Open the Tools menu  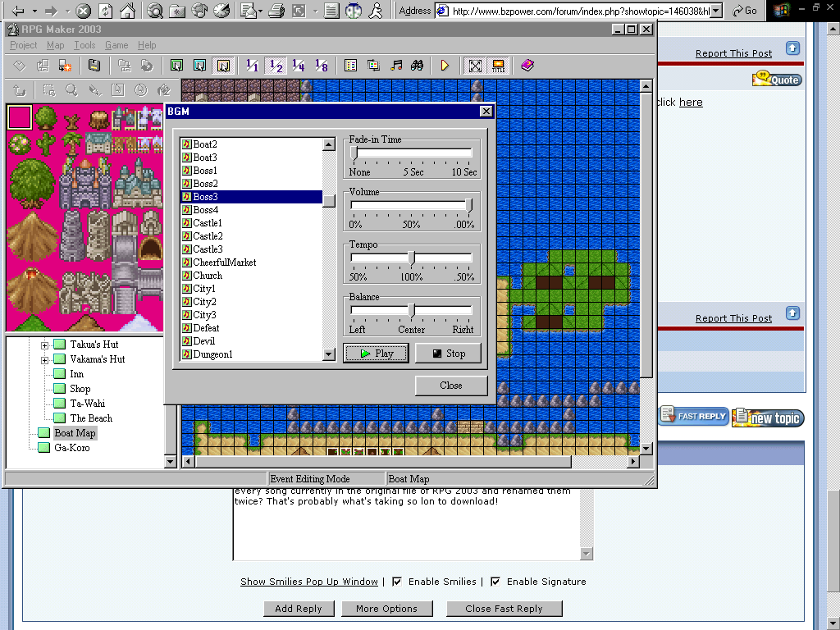point(84,46)
